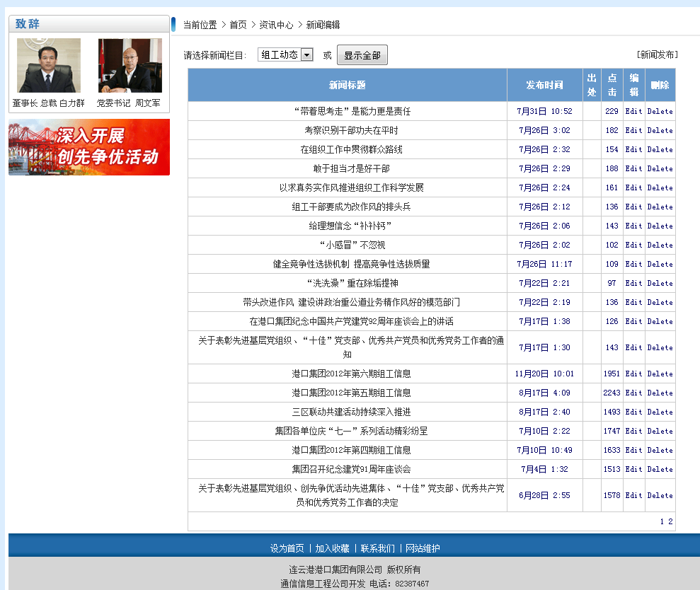The height and width of the screenshot is (590, 700).
Task: Edit the article 健全竞争性选拔机制 提高竞争性选拔质量
Action: pos(633,264)
